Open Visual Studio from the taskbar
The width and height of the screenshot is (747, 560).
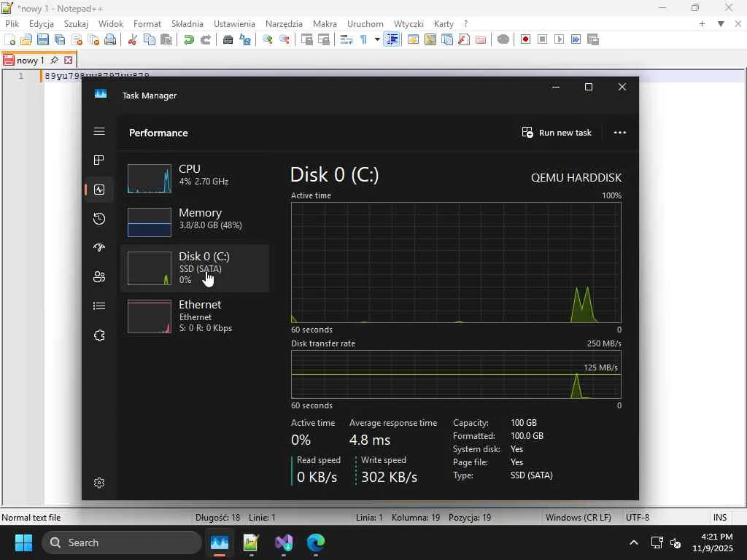pos(284,542)
